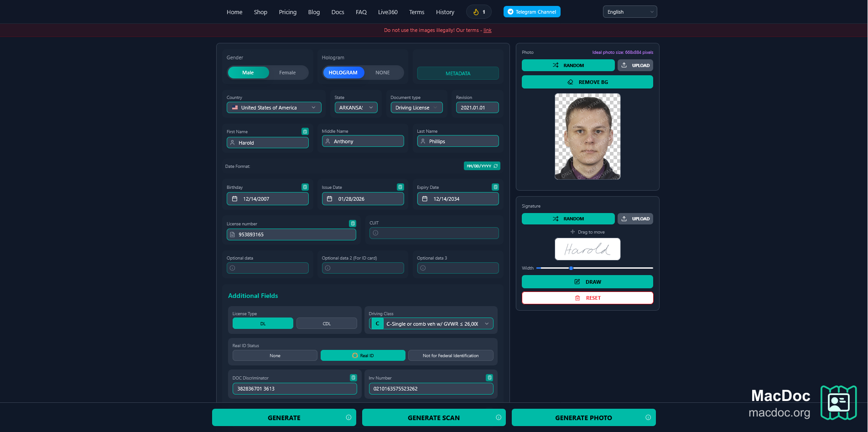Click the info icon in Optional data field
Screen dimensions: 868x432
tap(233, 268)
